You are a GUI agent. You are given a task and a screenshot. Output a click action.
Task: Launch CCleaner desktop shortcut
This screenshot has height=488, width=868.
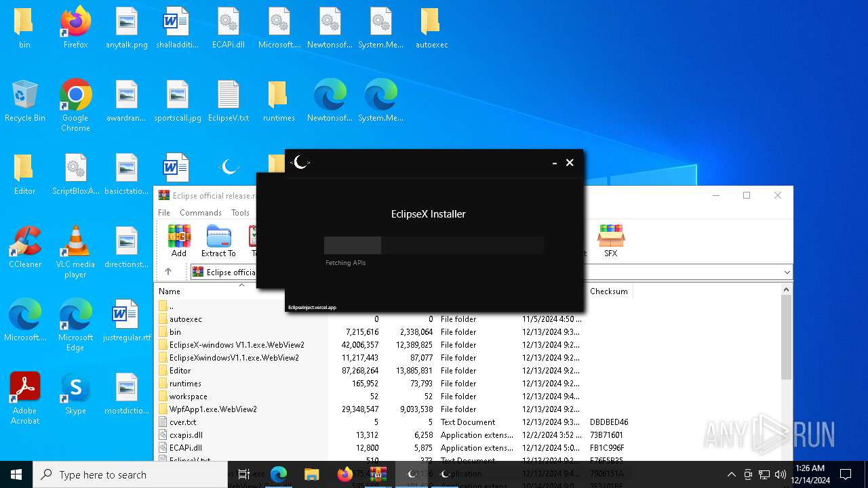[24, 248]
